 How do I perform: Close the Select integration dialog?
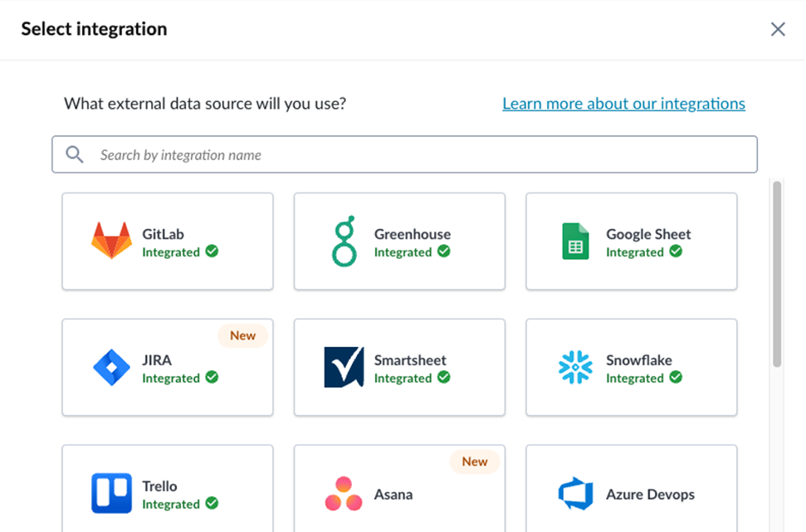click(778, 29)
